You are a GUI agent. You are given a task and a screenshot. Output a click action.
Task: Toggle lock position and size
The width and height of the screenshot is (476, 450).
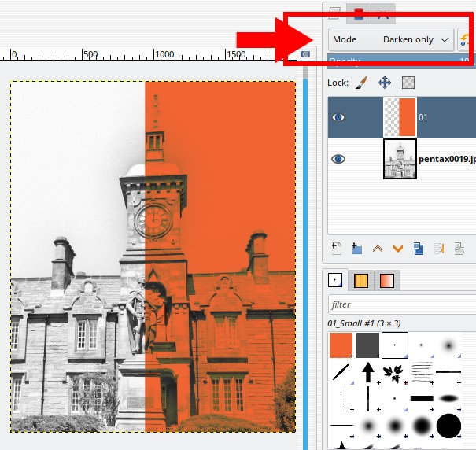(385, 82)
